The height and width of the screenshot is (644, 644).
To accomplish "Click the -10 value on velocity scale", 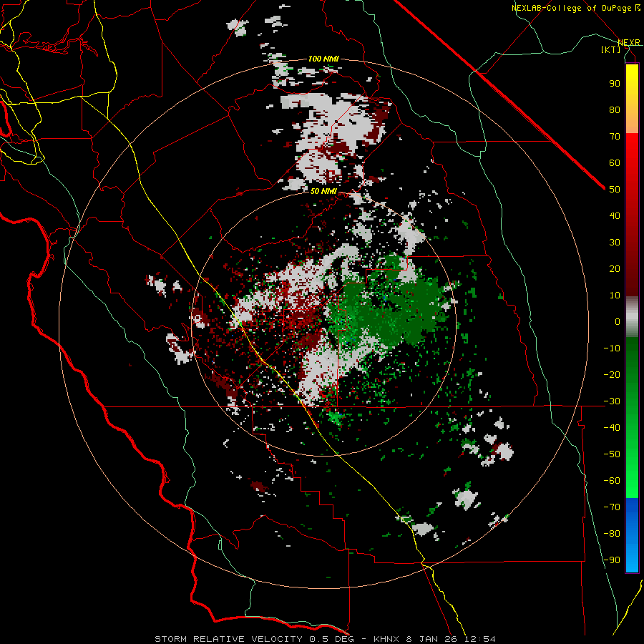I will [612, 348].
